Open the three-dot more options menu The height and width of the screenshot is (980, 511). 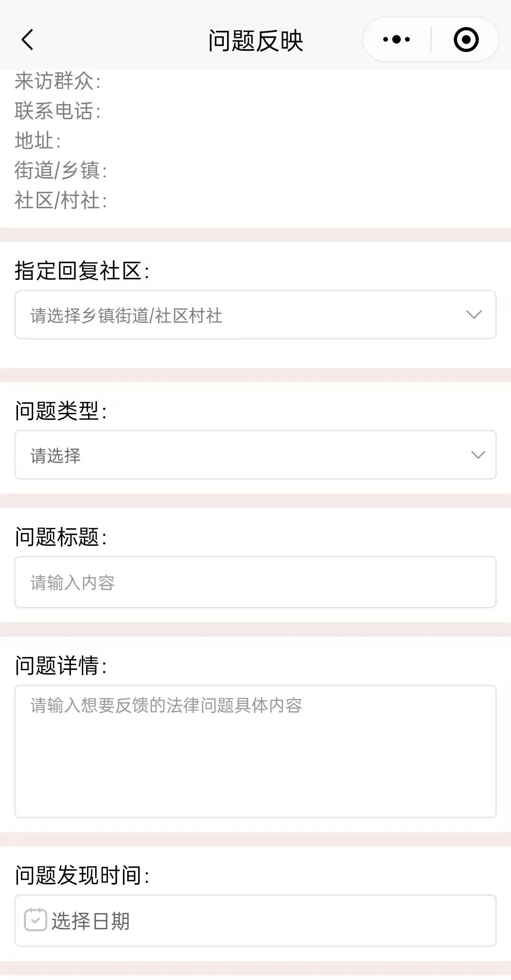pyautogui.click(x=396, y=40)
